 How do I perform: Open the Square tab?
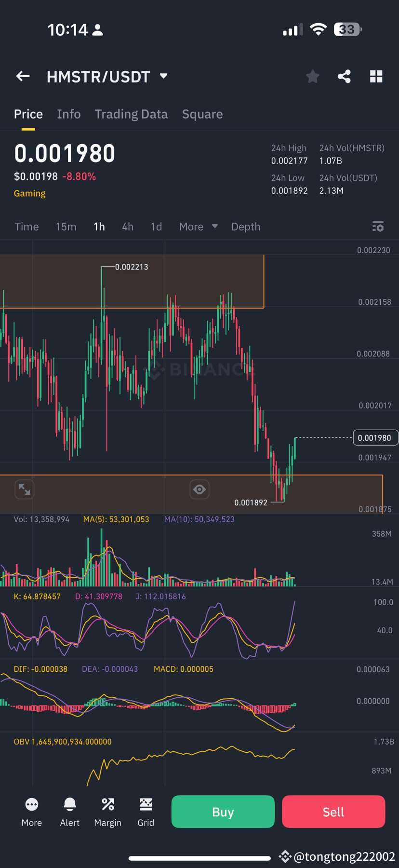click(202, 114)
